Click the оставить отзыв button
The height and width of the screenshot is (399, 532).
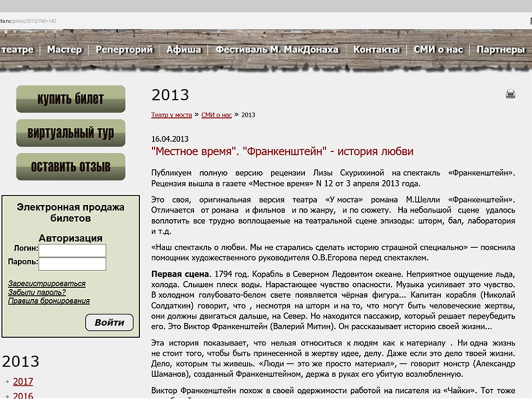[x=71, y=167]
